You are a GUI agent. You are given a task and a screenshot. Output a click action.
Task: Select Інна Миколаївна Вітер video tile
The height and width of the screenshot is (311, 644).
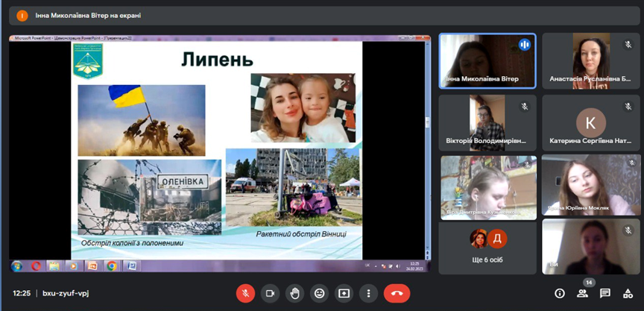point(487,61)
